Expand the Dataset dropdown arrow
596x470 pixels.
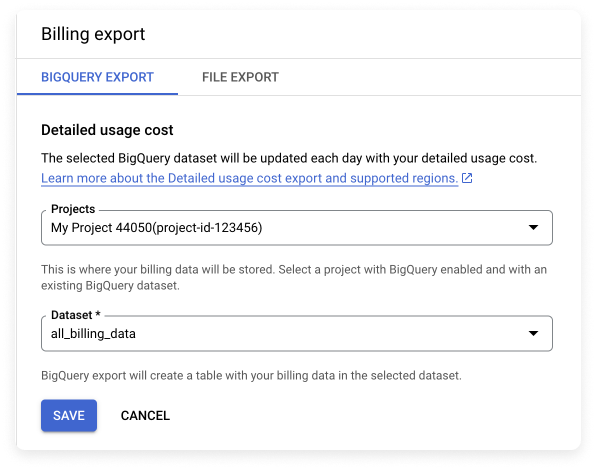pos(533,334)
